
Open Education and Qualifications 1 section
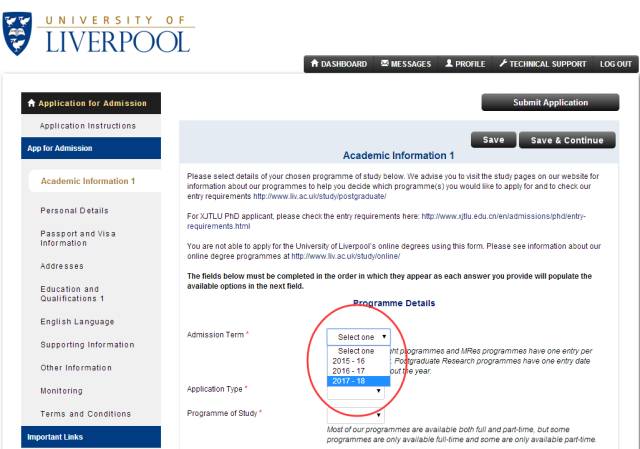(x=72, y=294)
